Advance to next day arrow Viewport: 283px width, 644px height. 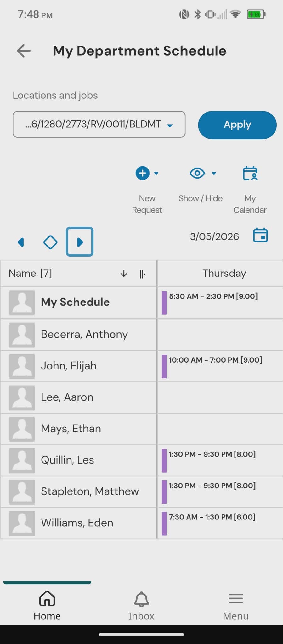(x=80, y=242)
